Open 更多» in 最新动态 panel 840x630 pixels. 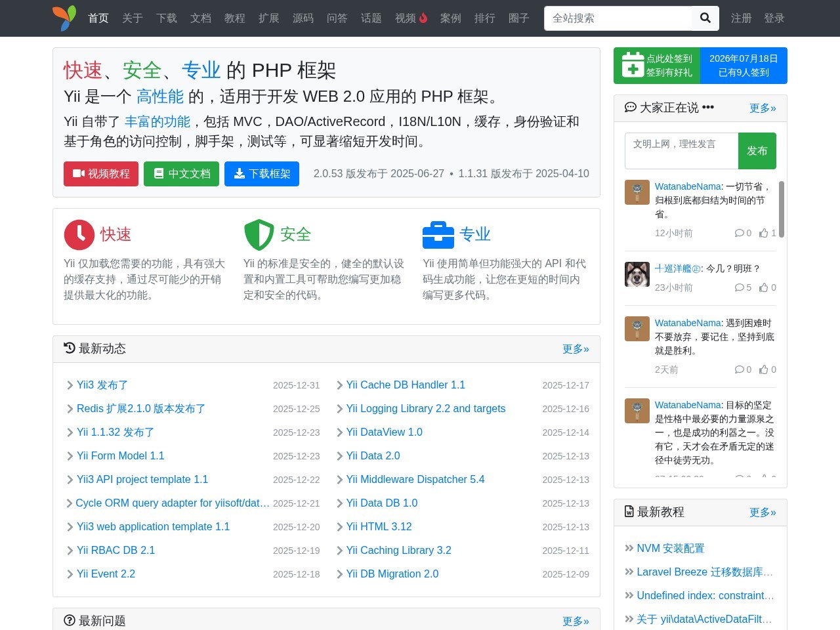tap(576, 348)
